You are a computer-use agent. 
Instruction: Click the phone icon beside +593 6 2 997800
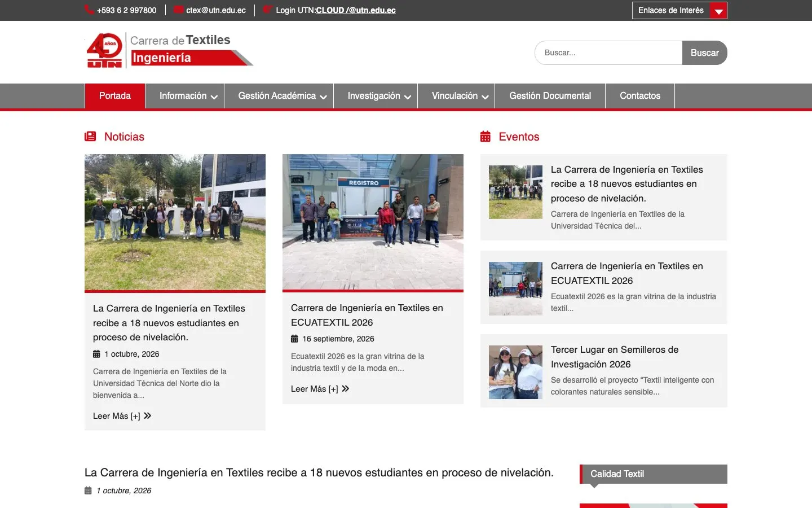(x=89, y=10)
